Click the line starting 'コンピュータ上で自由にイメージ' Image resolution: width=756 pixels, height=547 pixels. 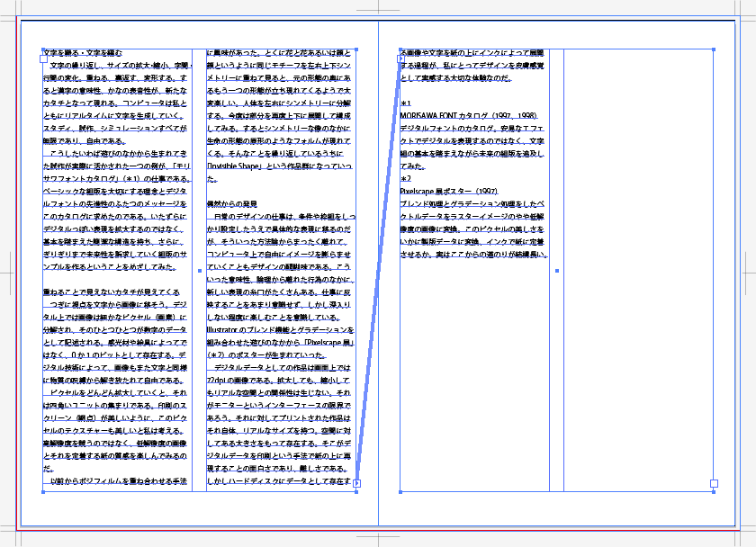pos(279,255)
